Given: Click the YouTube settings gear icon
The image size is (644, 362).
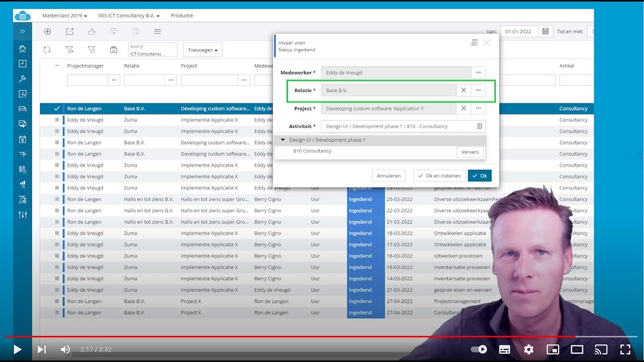Looking at the screenshot, I should point(528,349).
